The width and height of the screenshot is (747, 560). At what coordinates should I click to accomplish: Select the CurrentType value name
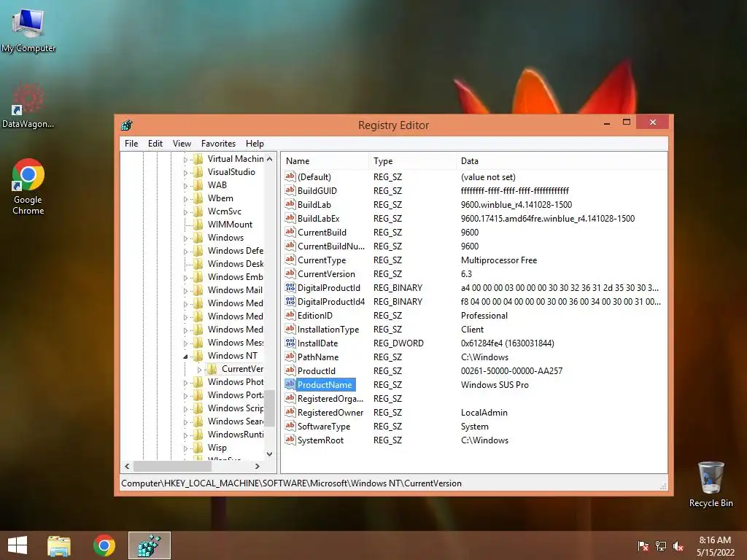pyautogui.click(x=322, y=260)
